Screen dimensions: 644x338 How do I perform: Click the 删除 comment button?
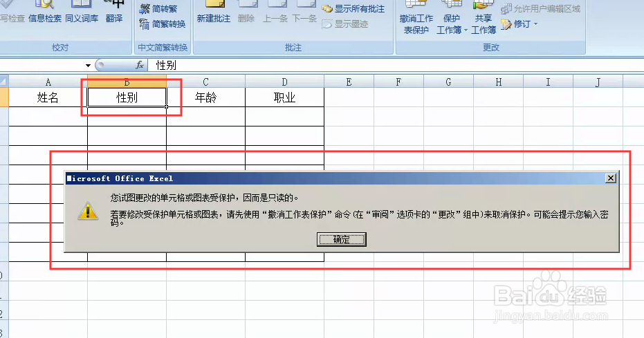pyautogui.click(x=246, y=11)
